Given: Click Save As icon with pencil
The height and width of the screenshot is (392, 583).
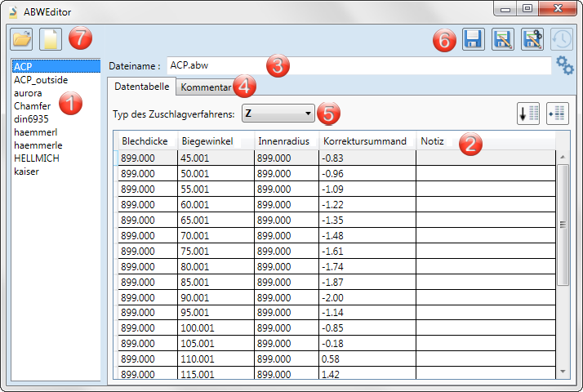Looking at the screenshot, I should 502,39.
